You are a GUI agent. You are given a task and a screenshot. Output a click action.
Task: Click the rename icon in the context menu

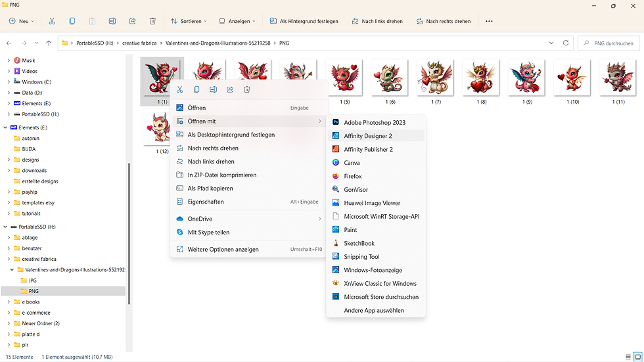[x=213, y=89]
